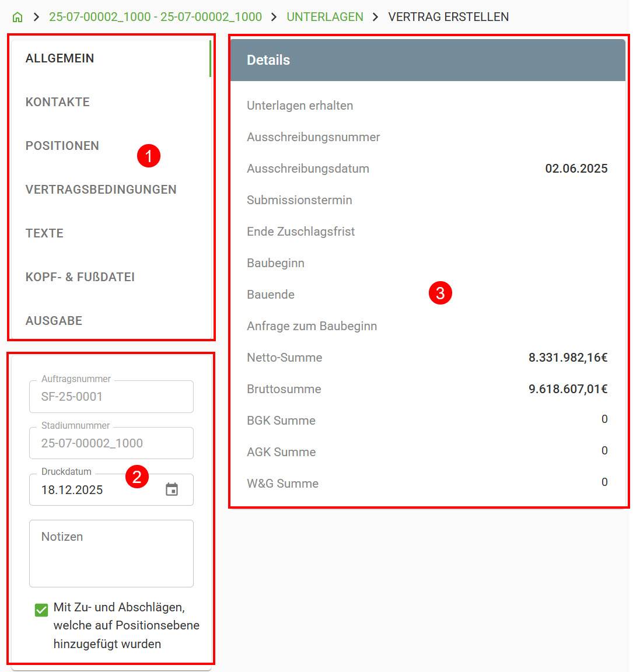Click the Anfrage zum Baubeginn label
This screenshot has width=633, height=672.
pyautogui.click(x=312, y=326)
